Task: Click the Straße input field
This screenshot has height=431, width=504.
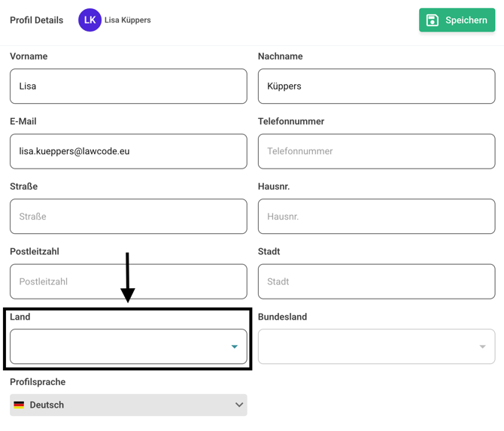Action: click(x=128, y=217)
